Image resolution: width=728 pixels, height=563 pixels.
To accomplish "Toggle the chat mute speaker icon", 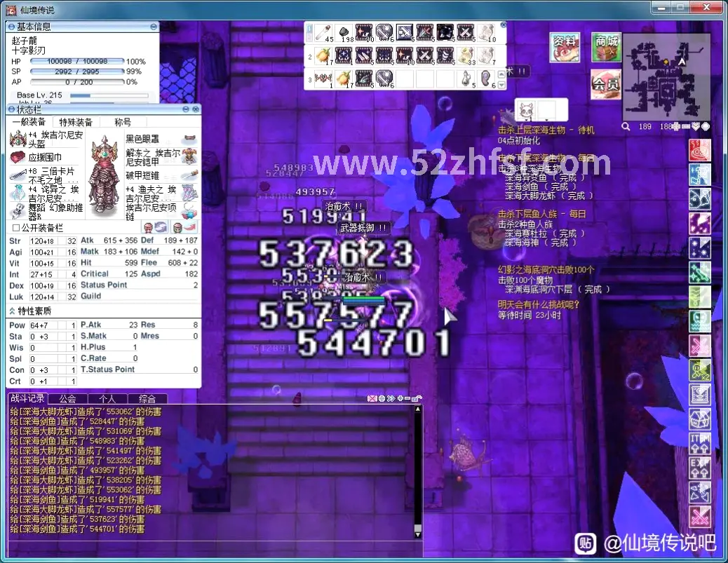I will [x=372, y=399].
